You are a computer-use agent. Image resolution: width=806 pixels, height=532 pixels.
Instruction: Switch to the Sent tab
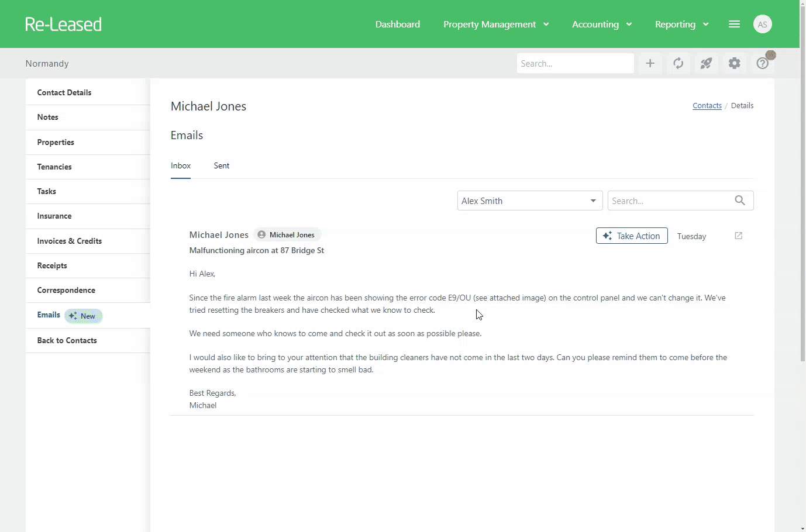pos(221,165)
